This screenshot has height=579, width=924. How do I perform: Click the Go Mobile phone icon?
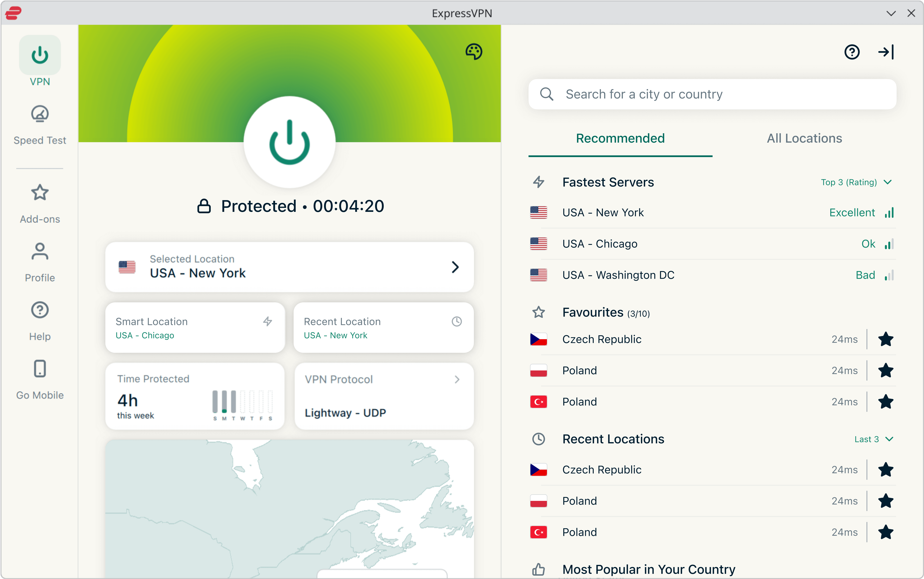click(40, 369)
